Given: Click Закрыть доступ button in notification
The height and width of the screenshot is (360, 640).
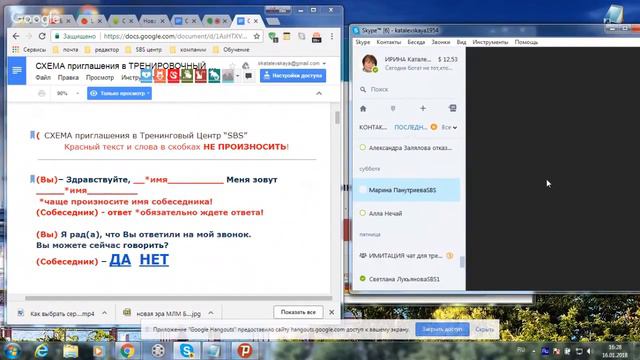Looking at the screenshot, I should (442, 329).
